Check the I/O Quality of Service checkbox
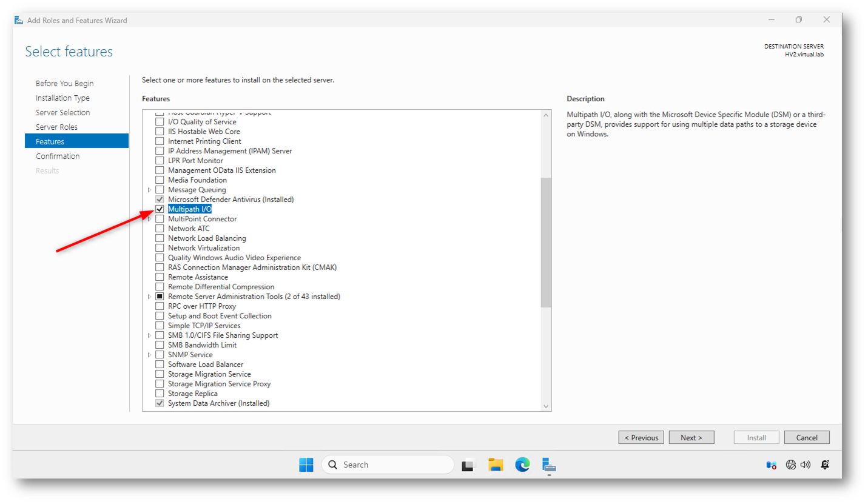Screen dimensions: 868x504 click(160, 122)
